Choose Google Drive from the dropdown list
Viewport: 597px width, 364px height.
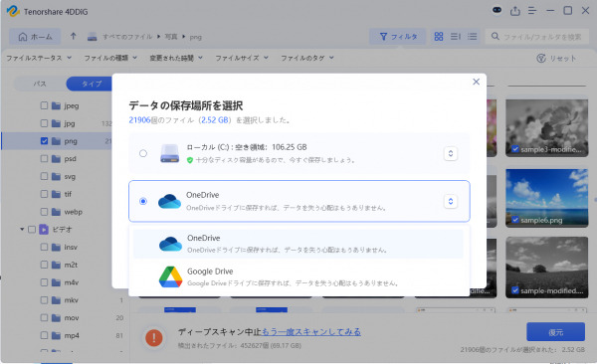coord(298,276)
